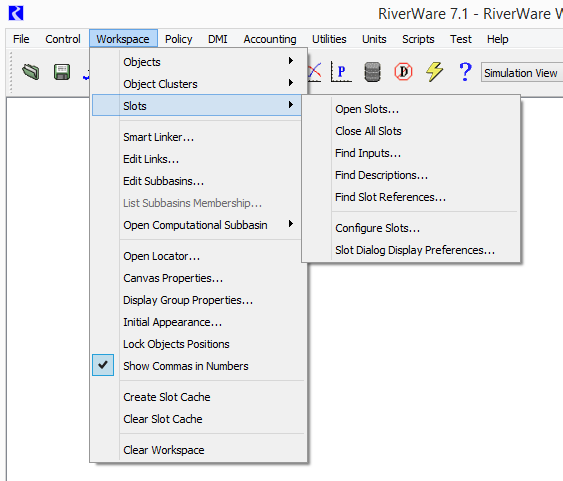
Task: Launch Smart Linker…
Action: click(x=196, y=137)
